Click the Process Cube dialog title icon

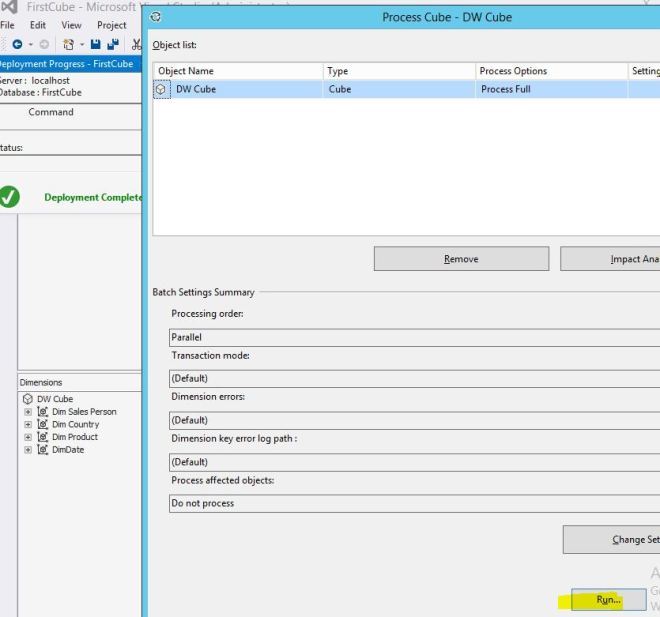point(155,18)
